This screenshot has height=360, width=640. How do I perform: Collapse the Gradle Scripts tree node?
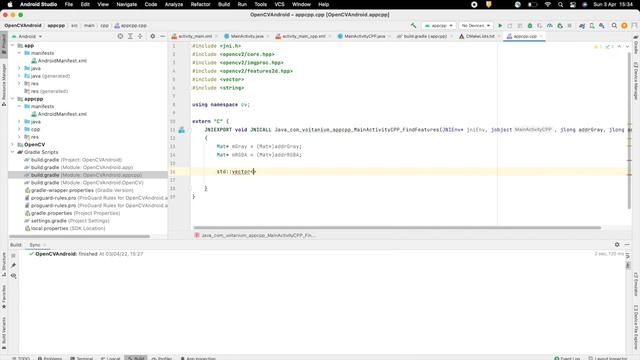12,152
